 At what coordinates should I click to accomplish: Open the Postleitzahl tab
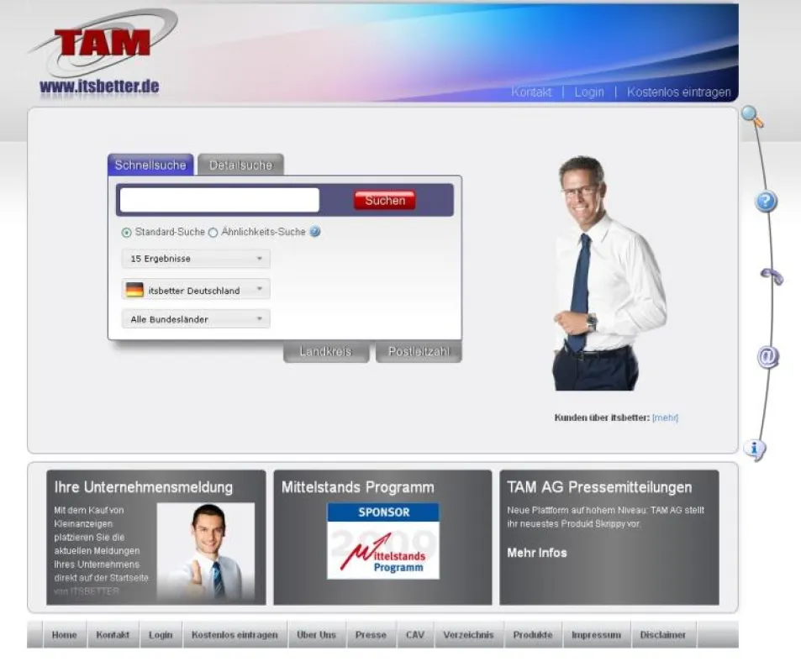click(x=419, y=351)
